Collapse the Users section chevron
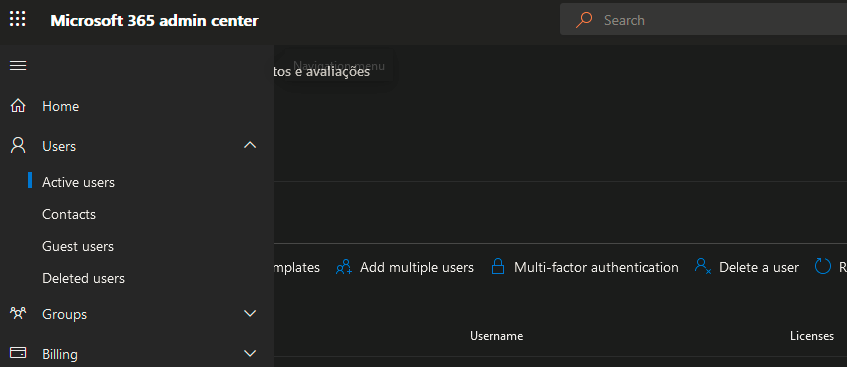 click(x=250, y=145)
